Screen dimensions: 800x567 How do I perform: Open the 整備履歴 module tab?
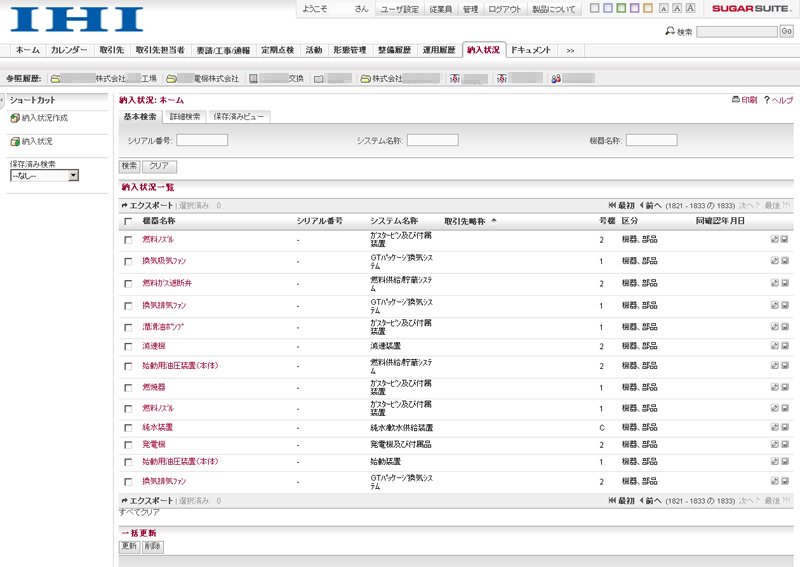click(x=394, y=50)
